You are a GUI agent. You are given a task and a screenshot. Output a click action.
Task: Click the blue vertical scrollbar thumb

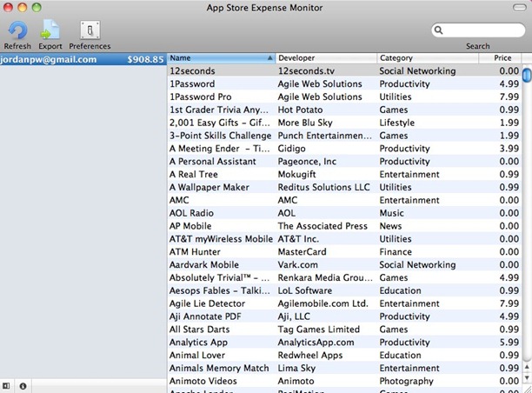[527, 75]
